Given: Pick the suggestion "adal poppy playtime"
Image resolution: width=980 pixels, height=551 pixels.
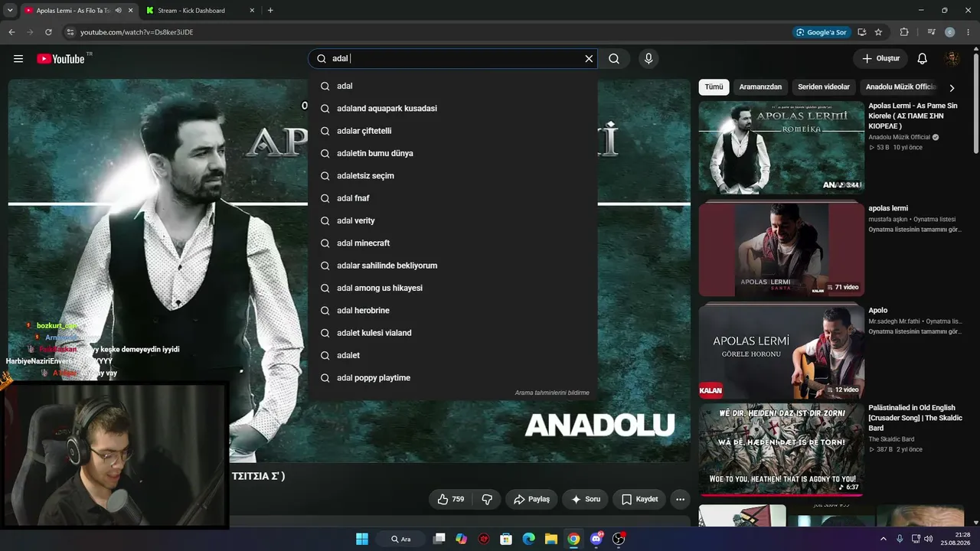Looking at the screenshot, I should [452, 378].
